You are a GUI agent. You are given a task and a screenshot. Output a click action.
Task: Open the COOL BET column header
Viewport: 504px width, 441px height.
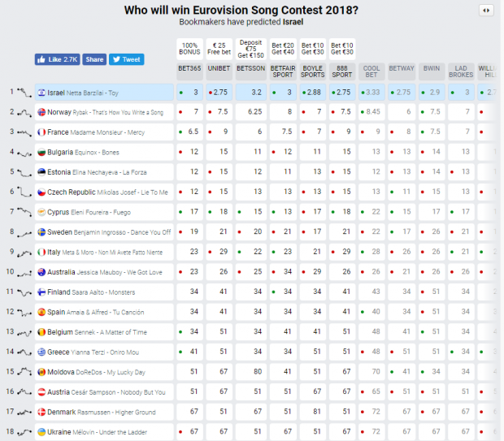click(371, 71)
